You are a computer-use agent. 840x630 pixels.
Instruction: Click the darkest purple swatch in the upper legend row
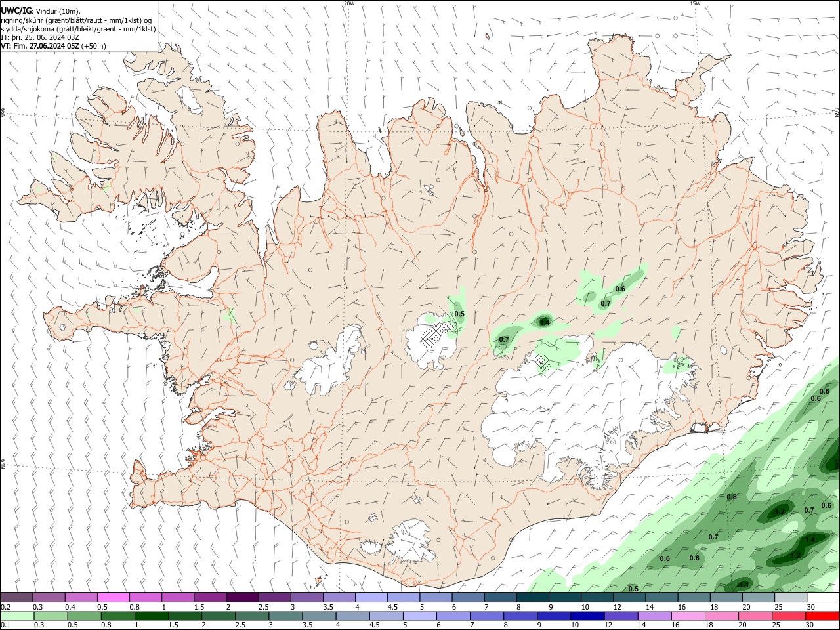pos(241,598)
